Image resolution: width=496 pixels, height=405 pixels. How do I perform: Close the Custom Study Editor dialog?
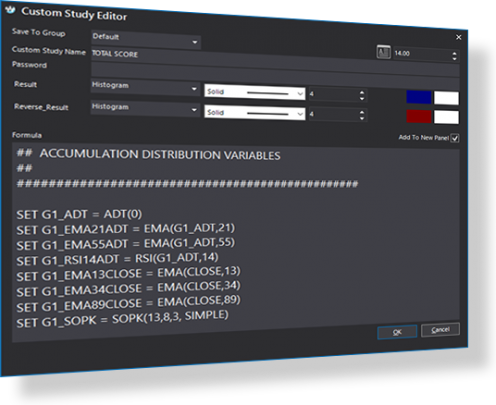pos(458,37)
